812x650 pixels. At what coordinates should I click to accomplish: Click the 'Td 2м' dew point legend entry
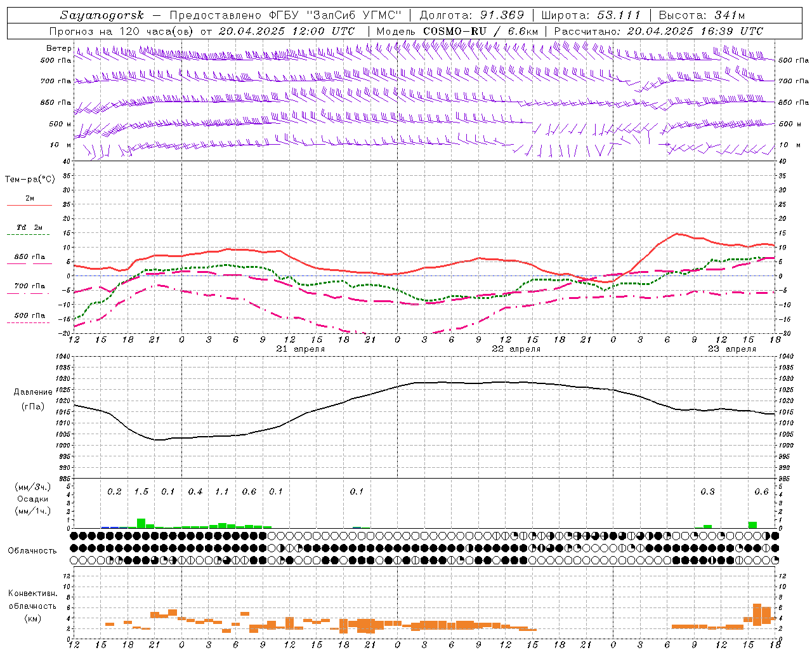click(x=30, y=227)
